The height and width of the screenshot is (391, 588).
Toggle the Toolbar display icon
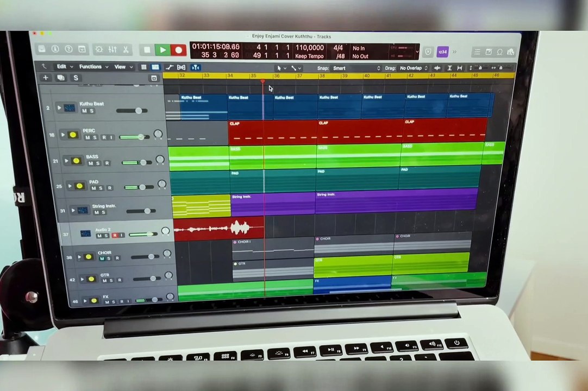tap(82, 49)
